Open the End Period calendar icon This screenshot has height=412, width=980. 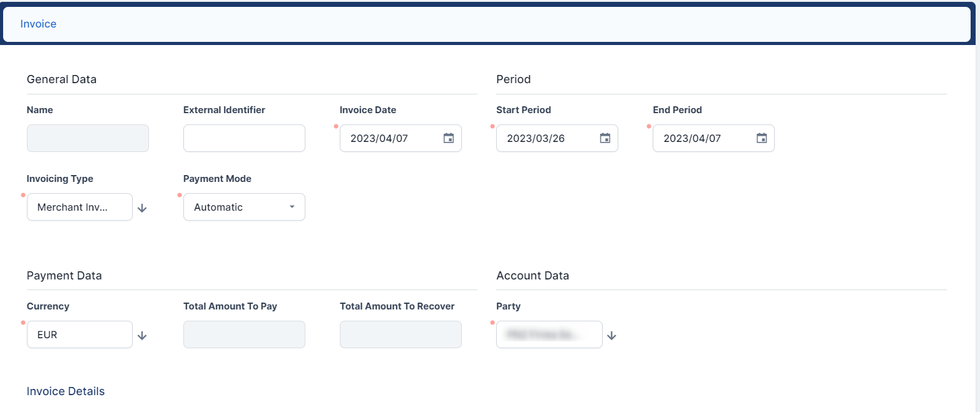761,138
